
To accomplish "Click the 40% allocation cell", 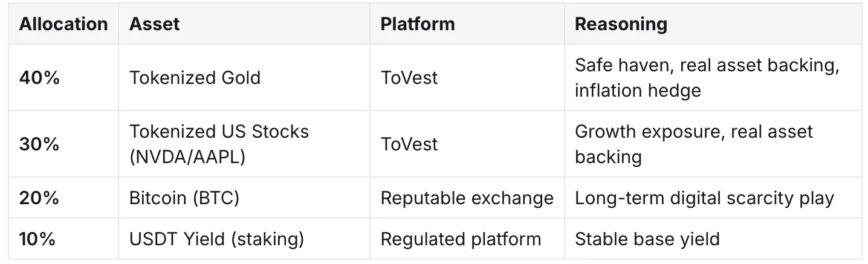I will tap(63, 77).
